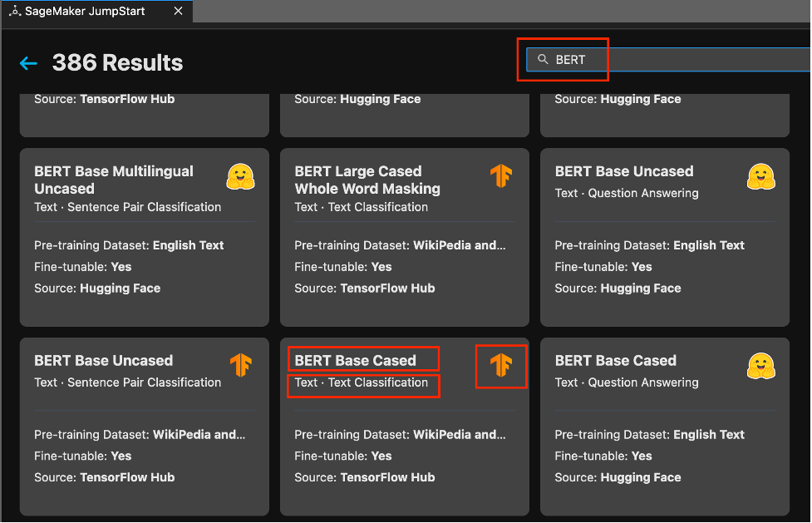Click TensorFlow logo on BERT Large Cased card
This screenshot has height=523, width=812.
click(500, 175)
